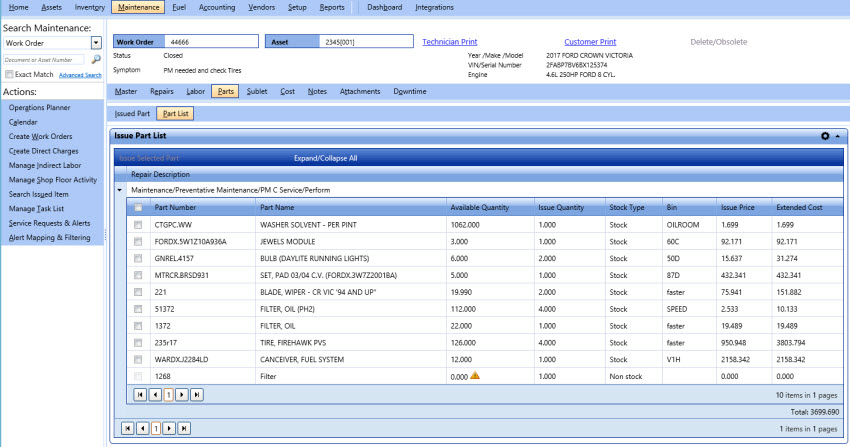Image resolution: width=850 pixels, height=447 pixels.
Task: Open Create Work Orders action
Action: 40,137
